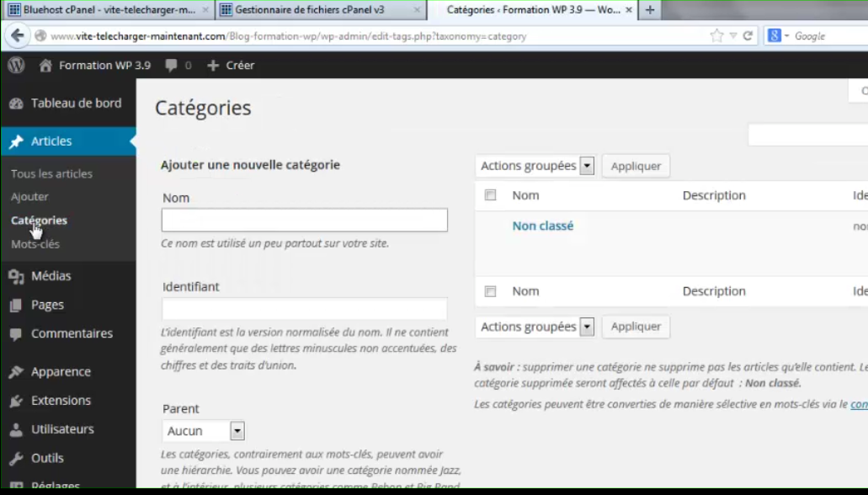Click the Médias icon in sidebar
The image size is (868, 495).
click(x=16, y=276)
